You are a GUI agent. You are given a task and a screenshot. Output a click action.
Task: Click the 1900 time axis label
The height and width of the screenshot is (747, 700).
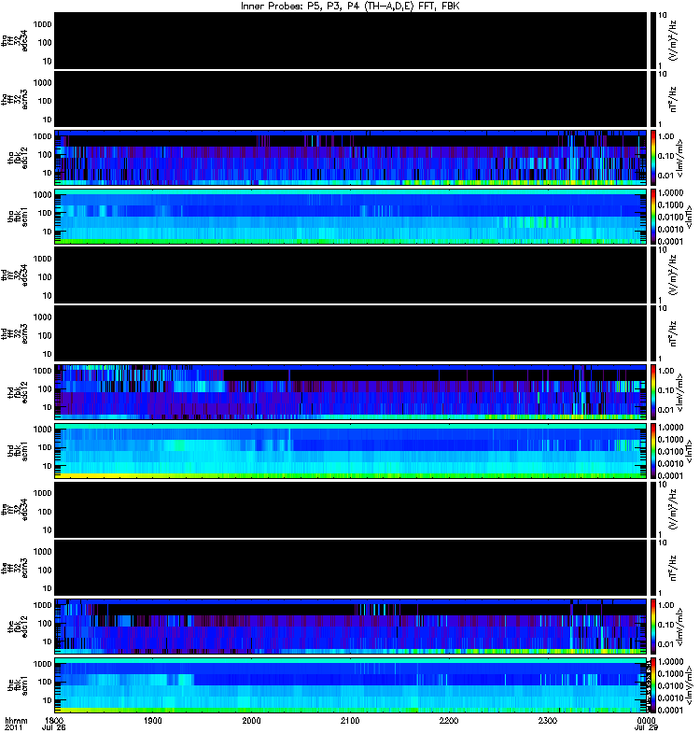coord(152,721)
